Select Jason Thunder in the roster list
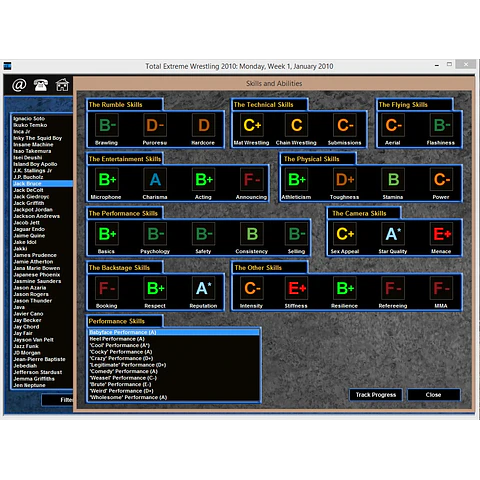The width and height of the screenshot is (480, 480). [x=42, y=301]
